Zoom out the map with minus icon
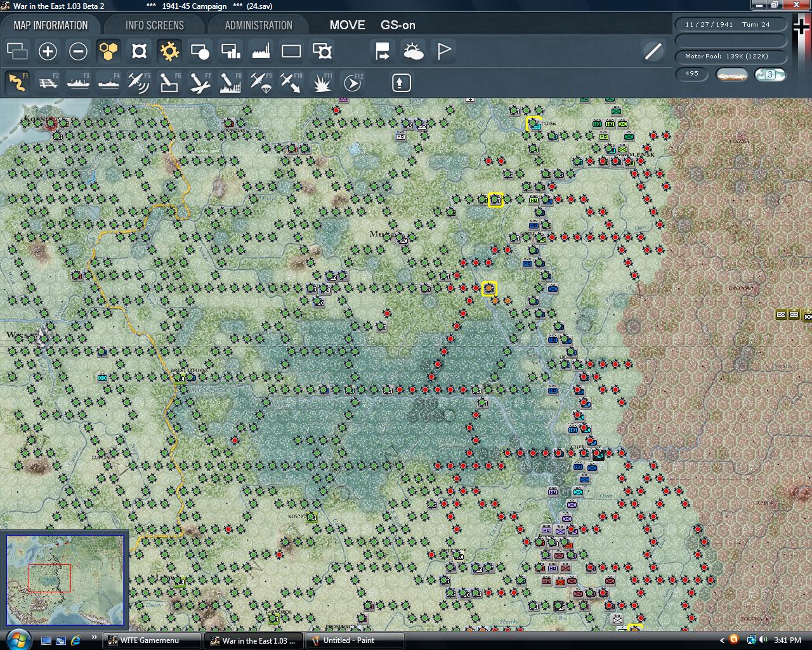 pos(78,51)
